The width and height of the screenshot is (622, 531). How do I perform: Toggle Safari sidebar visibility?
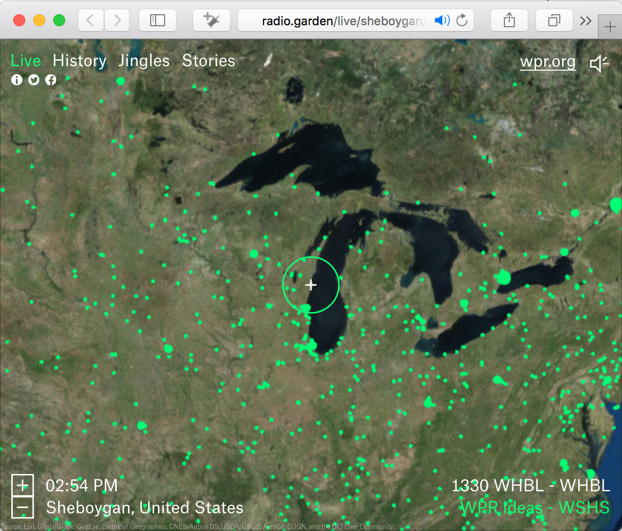click(158, 20)
